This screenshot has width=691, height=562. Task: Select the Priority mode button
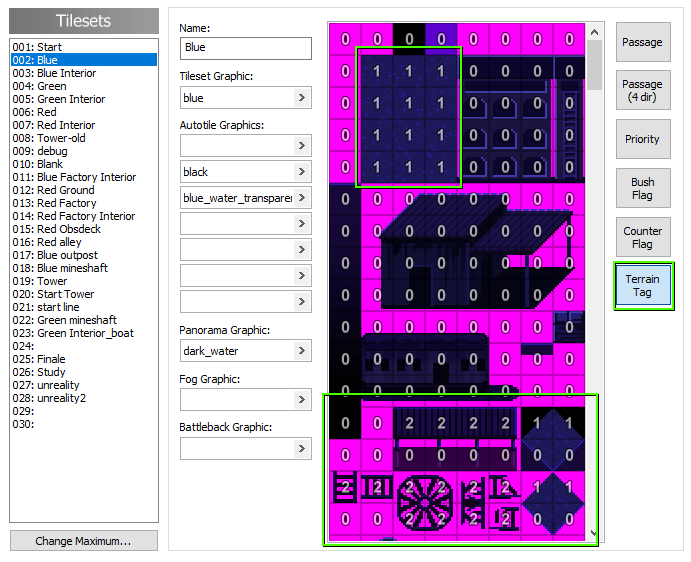tap(642, 140)
